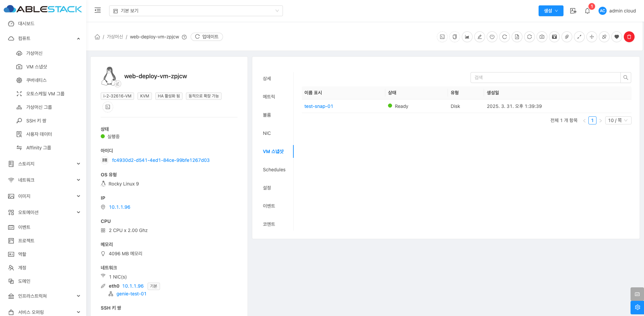Viewport: 644px width, 316px height.
Task: Click the power stop VM icon
Action: coord(492,37)
